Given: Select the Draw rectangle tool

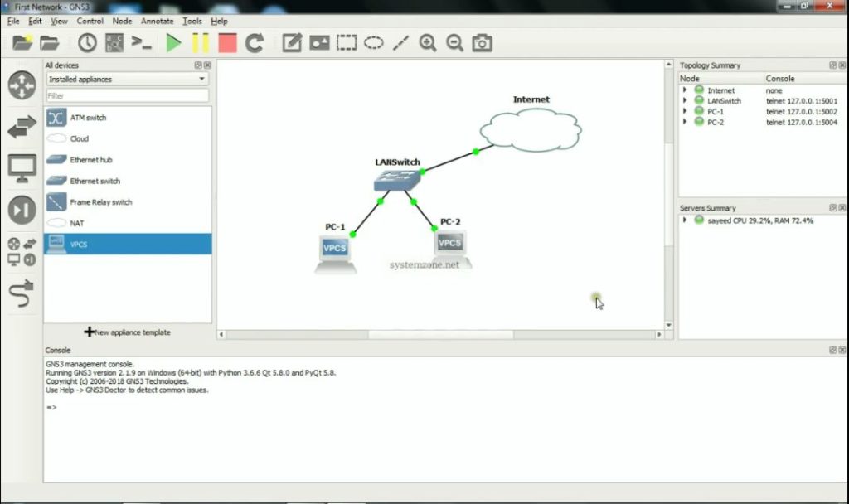Looking at the screenshot, I should point(346,42).
